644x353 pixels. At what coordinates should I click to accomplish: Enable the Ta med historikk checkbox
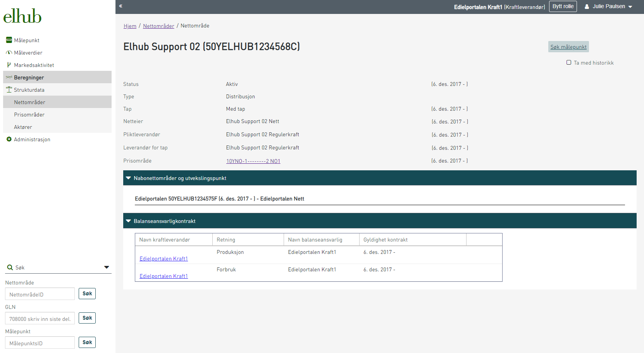[569, 62]
